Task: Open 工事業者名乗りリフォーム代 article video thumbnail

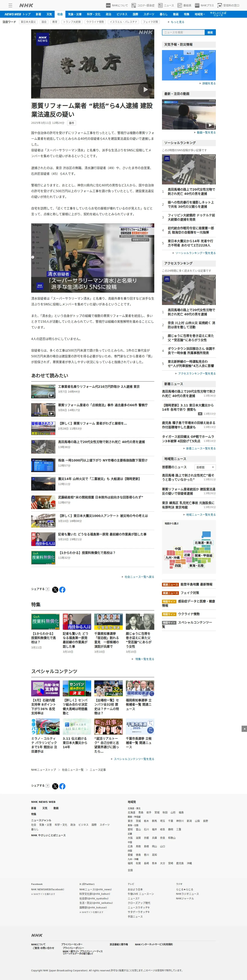Action: 43,391
